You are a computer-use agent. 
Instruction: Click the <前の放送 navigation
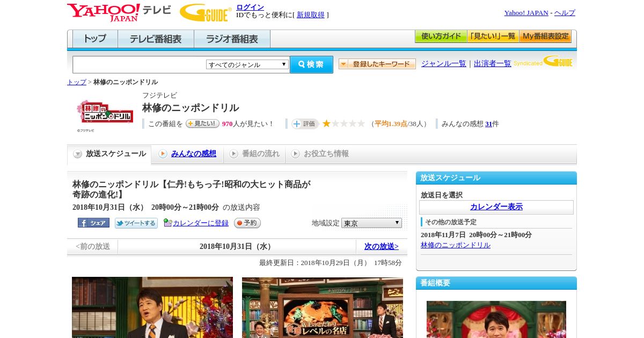point(93,247)
